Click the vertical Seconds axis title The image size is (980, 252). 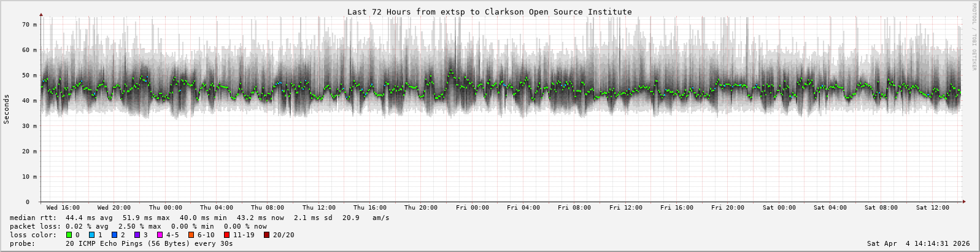[7, 109]
